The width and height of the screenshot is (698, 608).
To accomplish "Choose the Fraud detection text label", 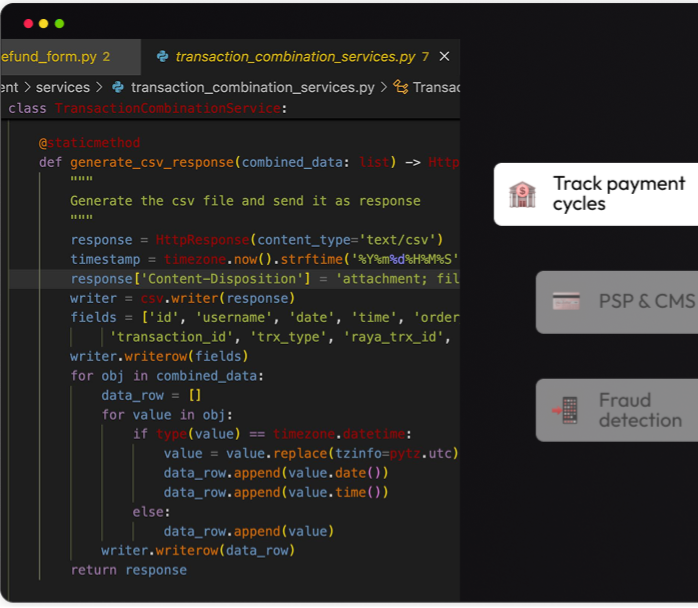I will tap(640, 410).
